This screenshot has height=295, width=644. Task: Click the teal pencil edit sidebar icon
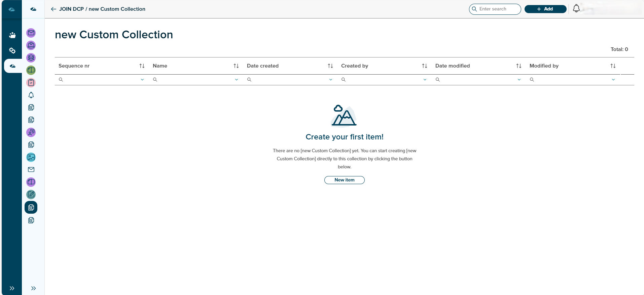point(31,195)
